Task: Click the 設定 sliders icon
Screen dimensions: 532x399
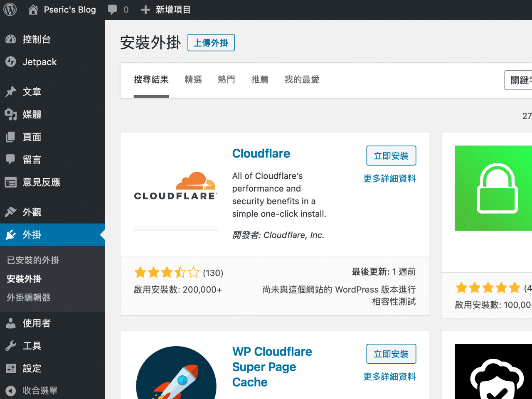Action: pyautogui.click(x=11, y=368)
